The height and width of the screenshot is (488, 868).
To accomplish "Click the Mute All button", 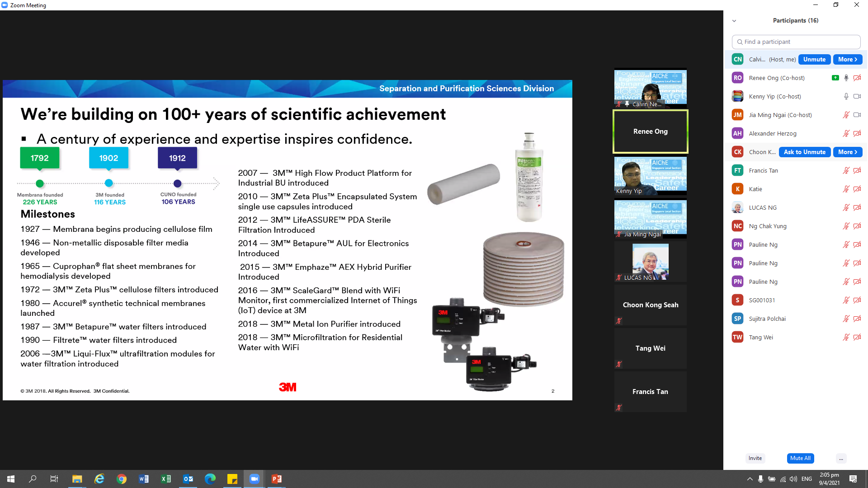I will click(800, 458).
